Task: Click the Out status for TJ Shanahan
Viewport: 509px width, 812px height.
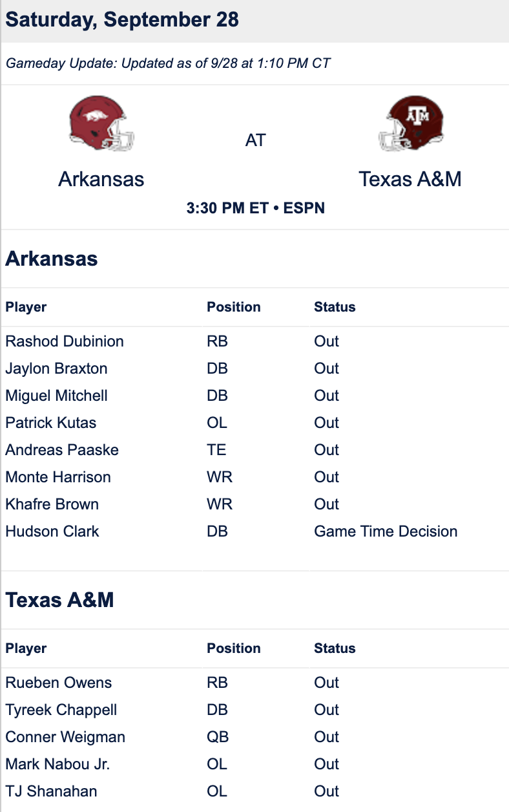Action: (x=326, y=791)
